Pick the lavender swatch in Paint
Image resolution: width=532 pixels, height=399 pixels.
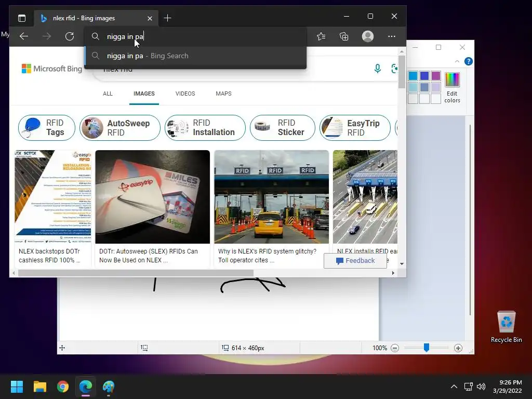tap(436, 87)
